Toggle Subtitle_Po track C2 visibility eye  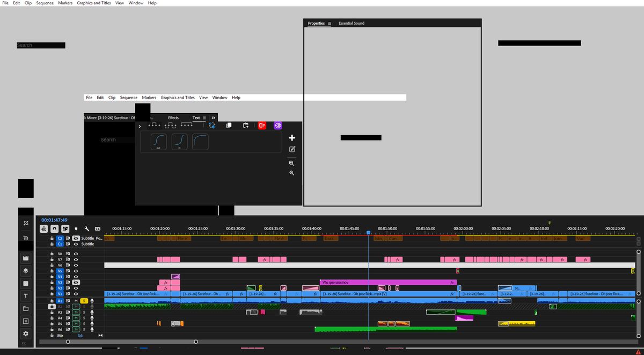click(x=76, y=238)
